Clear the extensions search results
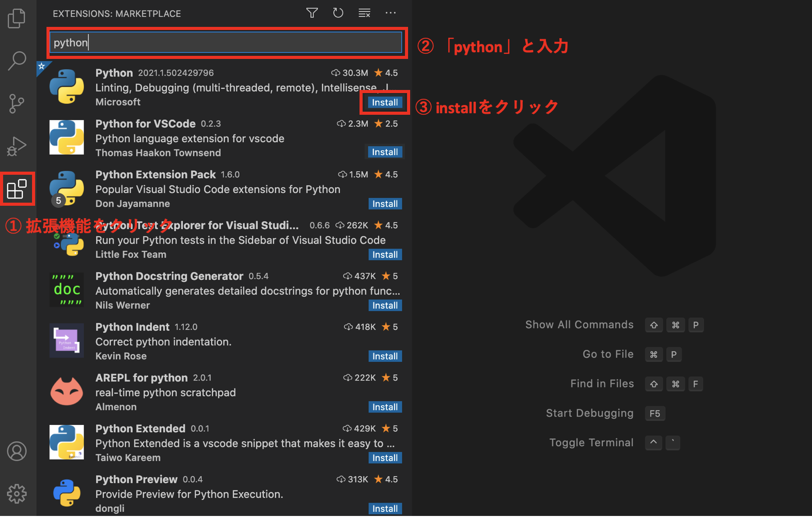This screenshot has height=517, width=812. pos(365,13)
